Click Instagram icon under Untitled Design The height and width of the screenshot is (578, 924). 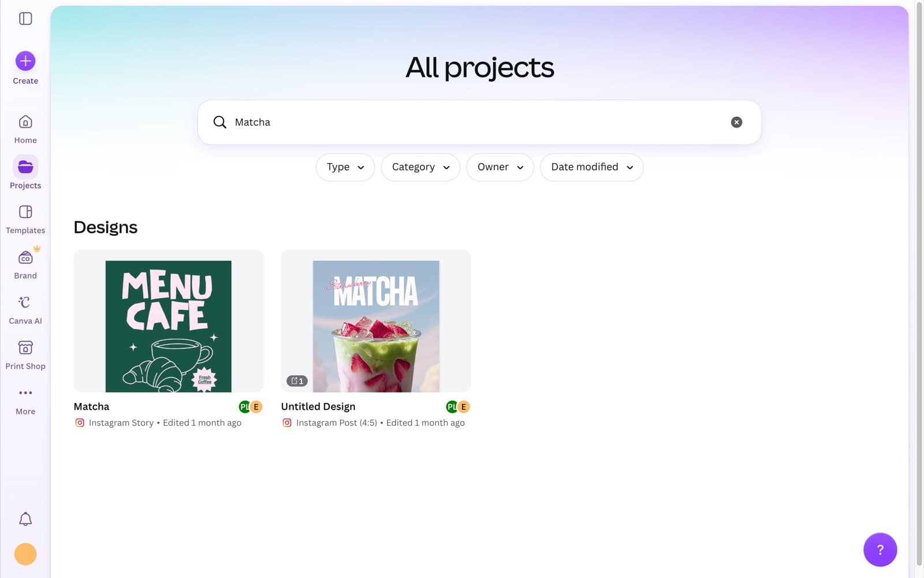pos(287,423)
